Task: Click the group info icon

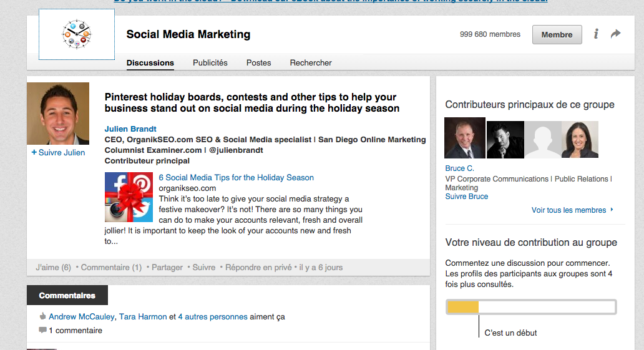Action: 596,34
